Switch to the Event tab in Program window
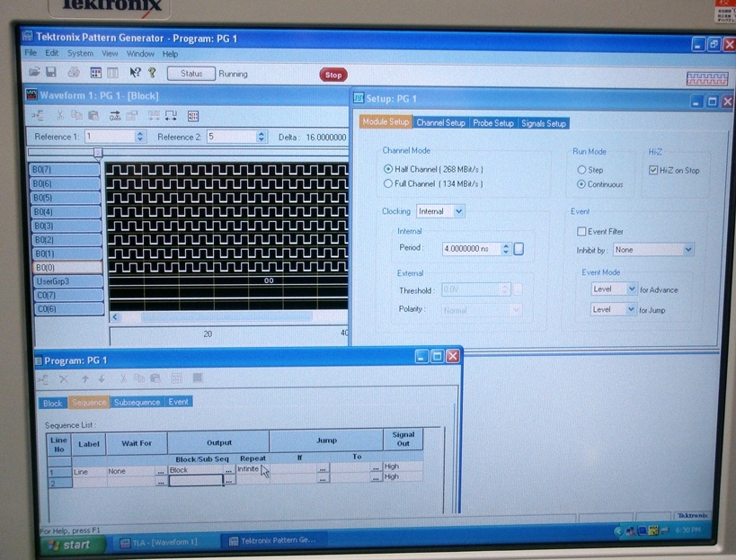The height and width of the screenshot is (560, 736). [178, 402]
